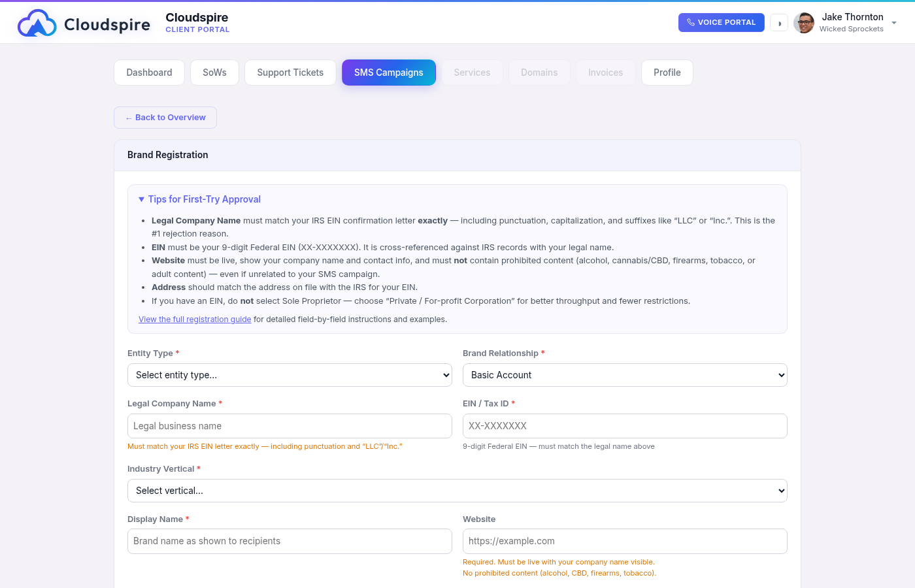Image resolution: width=915 pixels, height=588 pixels.
Task: Click the Cloudspire cloud logo
Action: [x=37, y=24]
